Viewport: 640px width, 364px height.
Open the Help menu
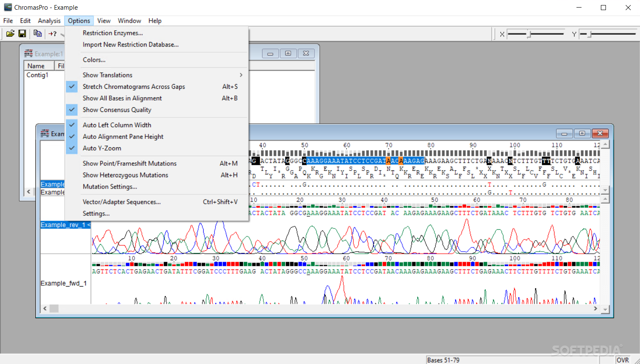[x=155, y=21]
